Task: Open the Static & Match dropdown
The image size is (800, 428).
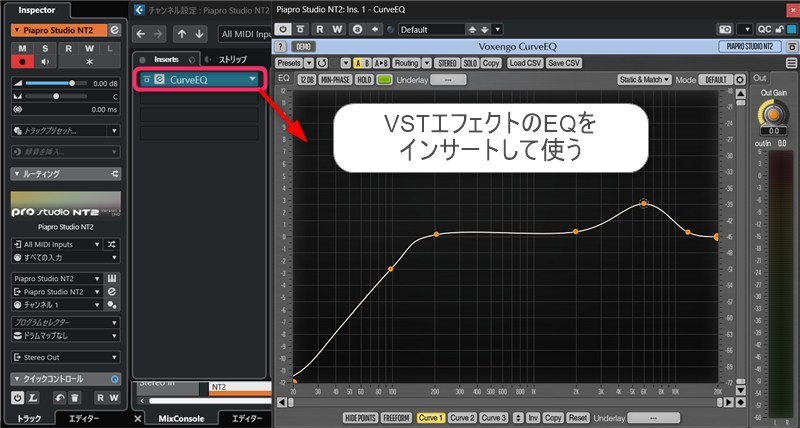Action: [644, 80]
